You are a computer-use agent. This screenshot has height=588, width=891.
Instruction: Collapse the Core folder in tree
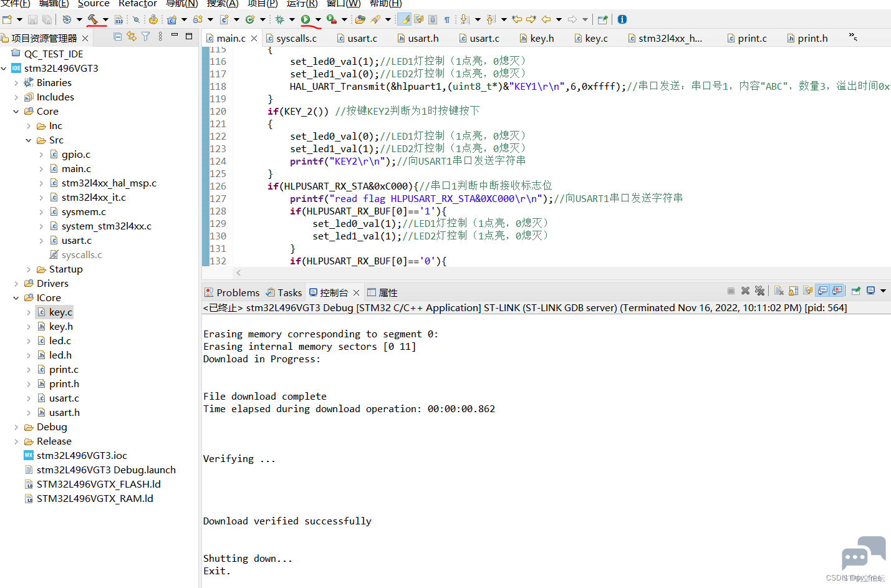point(16,112)
